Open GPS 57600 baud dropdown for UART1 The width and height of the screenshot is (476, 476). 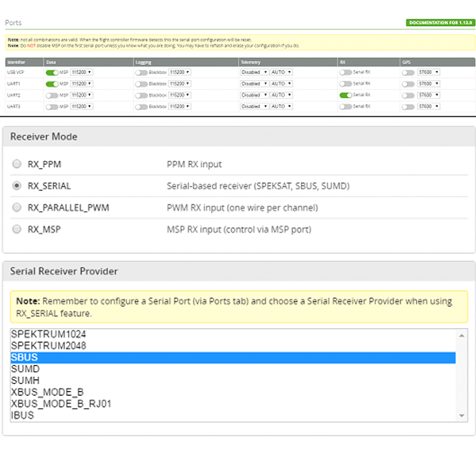(x=428, y=84)
